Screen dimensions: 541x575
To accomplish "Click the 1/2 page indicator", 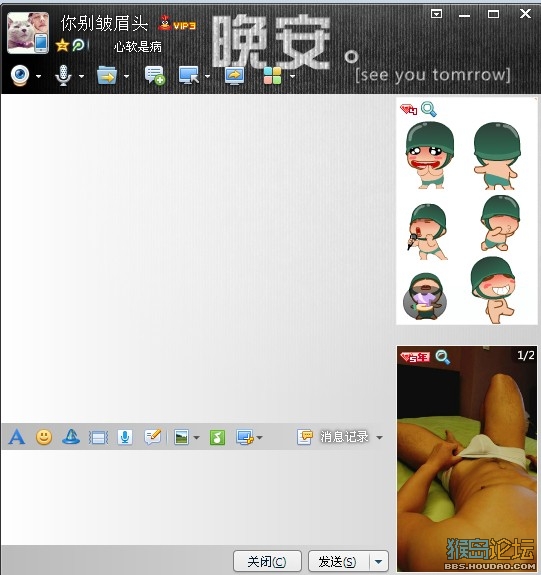I will pyautogui.click(x=526, y=355).
